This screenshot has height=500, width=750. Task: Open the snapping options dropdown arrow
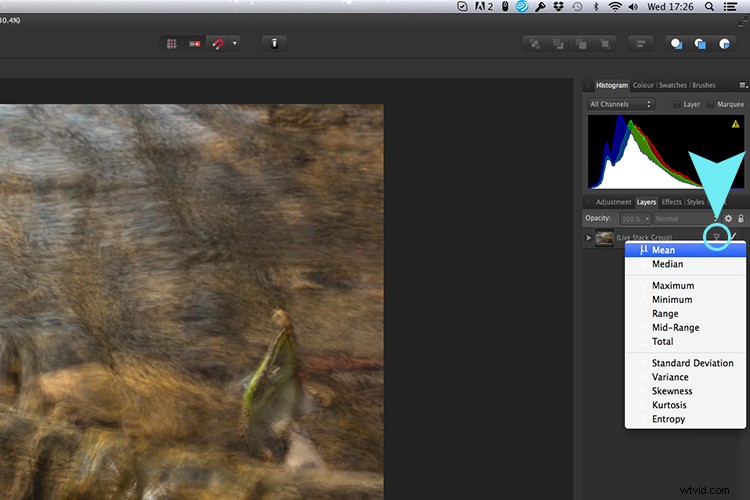234,44
